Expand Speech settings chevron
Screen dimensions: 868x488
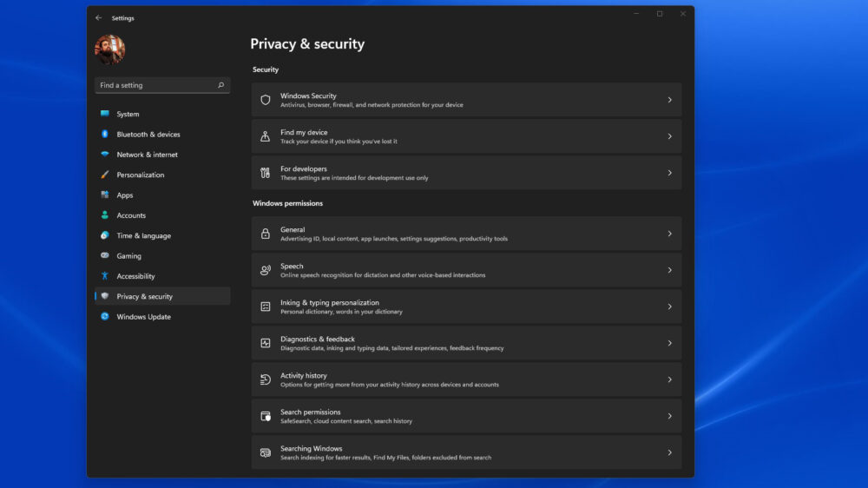(x=669, y=270)
